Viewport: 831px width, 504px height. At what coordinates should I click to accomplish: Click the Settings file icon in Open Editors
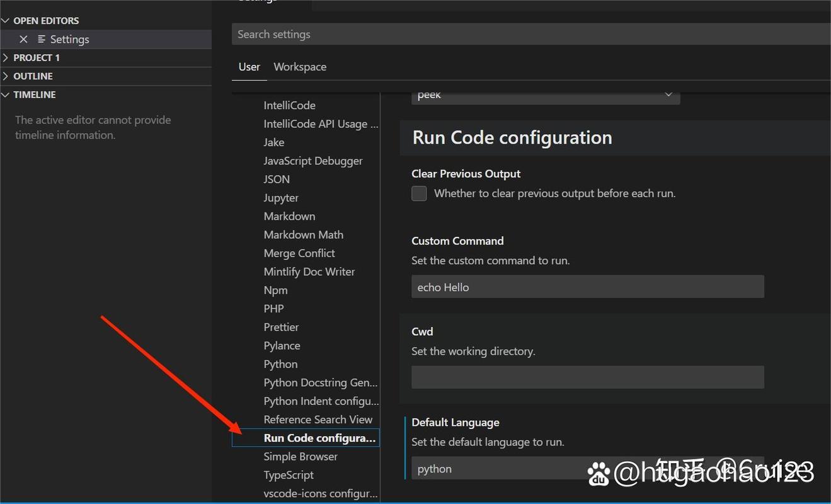(42, 39)
